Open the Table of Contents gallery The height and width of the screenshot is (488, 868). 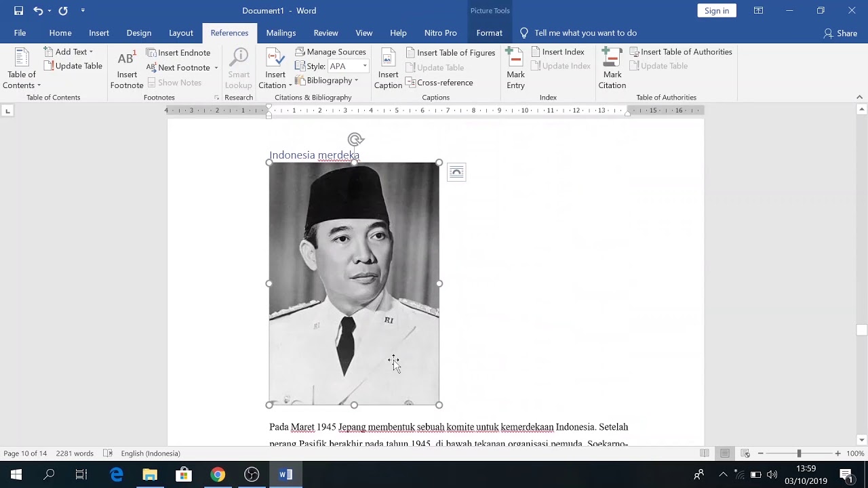pos(22,68)
